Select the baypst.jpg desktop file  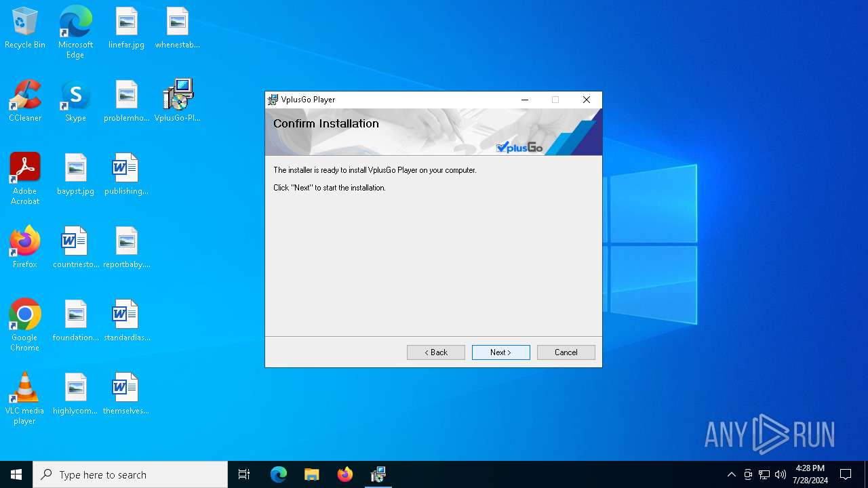coord(75,175)
